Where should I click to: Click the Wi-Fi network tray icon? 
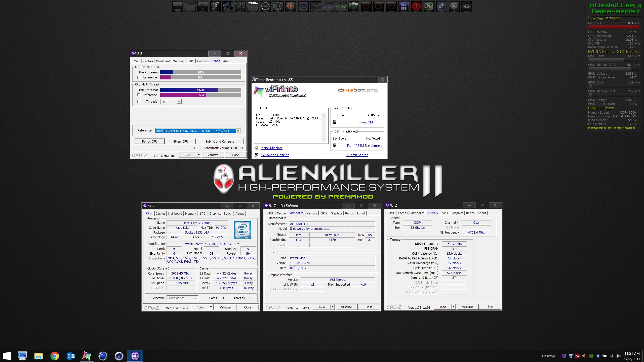pyautogui.click(x=612, y=356)
